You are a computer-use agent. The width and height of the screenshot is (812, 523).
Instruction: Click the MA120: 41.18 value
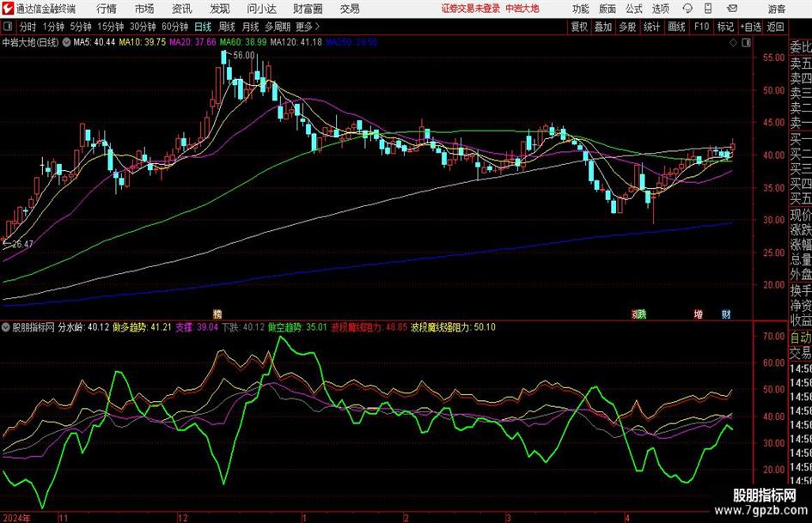tap(296, 42)
